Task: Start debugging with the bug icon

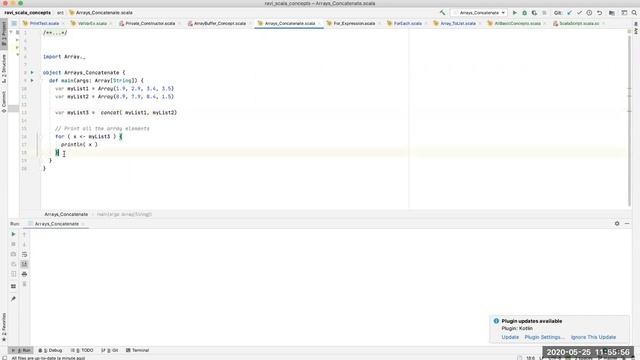Action: click(x=524, y=13)
